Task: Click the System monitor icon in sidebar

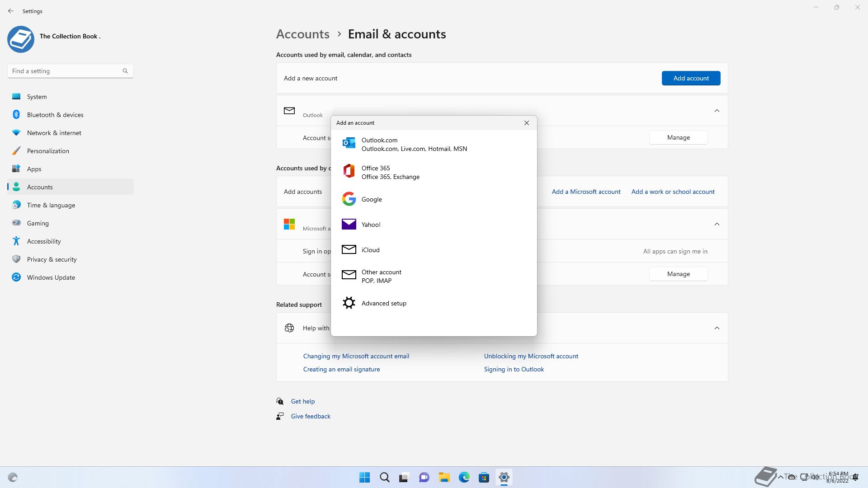Action: [x=16, y=96]
